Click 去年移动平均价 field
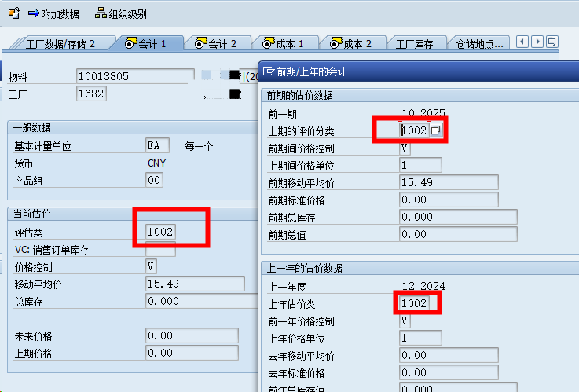Screen dimensions: 579x392 (x=449, y=355)
